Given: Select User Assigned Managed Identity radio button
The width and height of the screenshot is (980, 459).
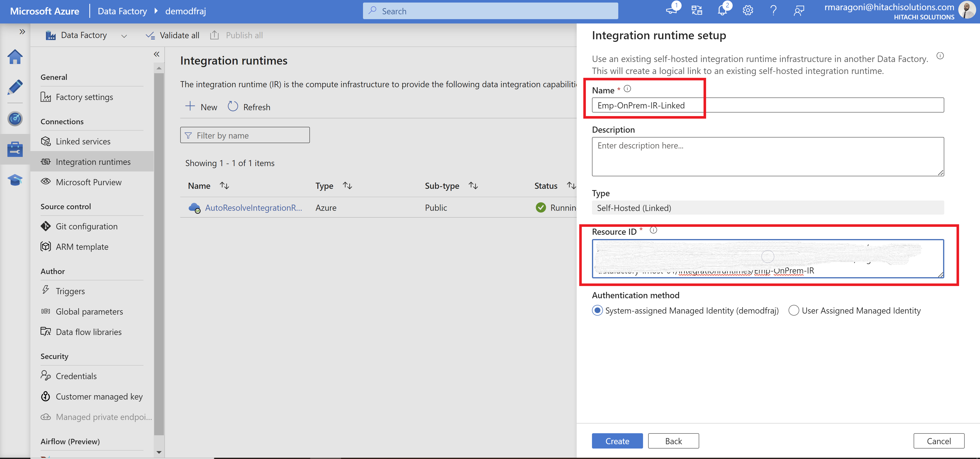Looking at the screenshot, I should click(x=794, y=310).
